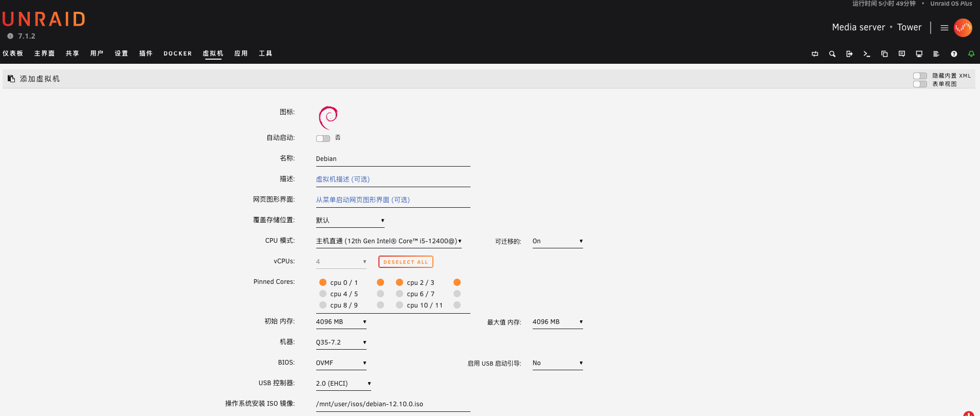Click the Debian swirl VM icon
Image resolution: width=980 pixels, height=416 pixels.
pyautogui.click(x=328, y=118)
